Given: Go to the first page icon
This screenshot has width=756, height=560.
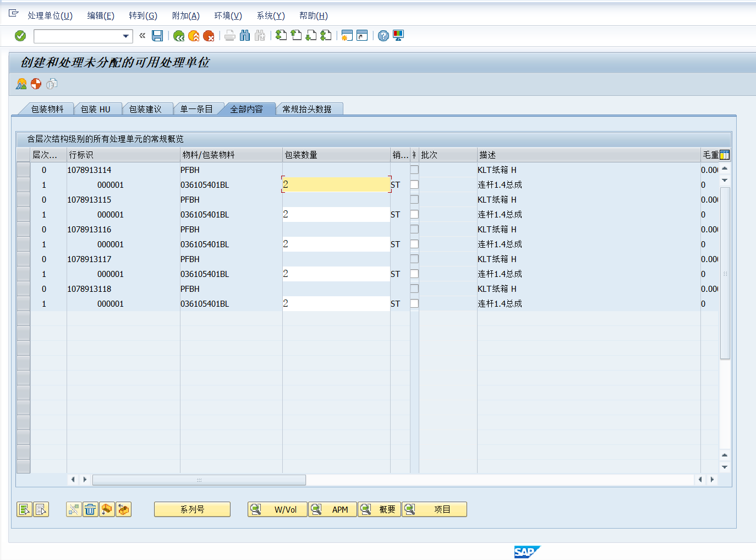Looking at the screenshot, I should tap(281, 36).
